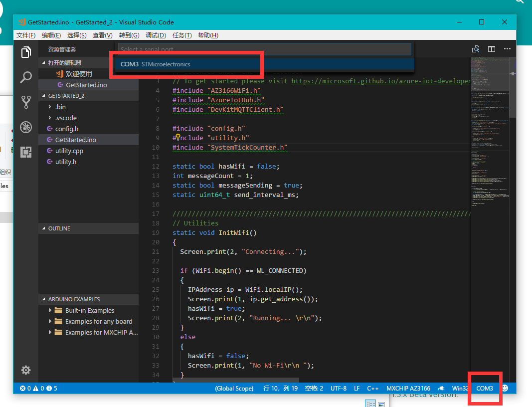Change board via MXCHIP AZ3166 status item

(408, 388)
